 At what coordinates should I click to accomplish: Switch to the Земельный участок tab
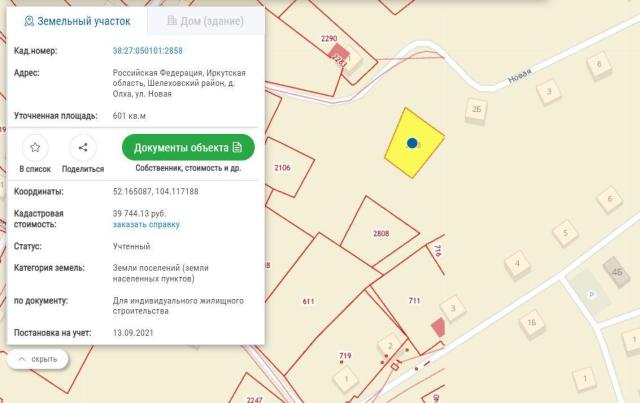tap(77, 21)
